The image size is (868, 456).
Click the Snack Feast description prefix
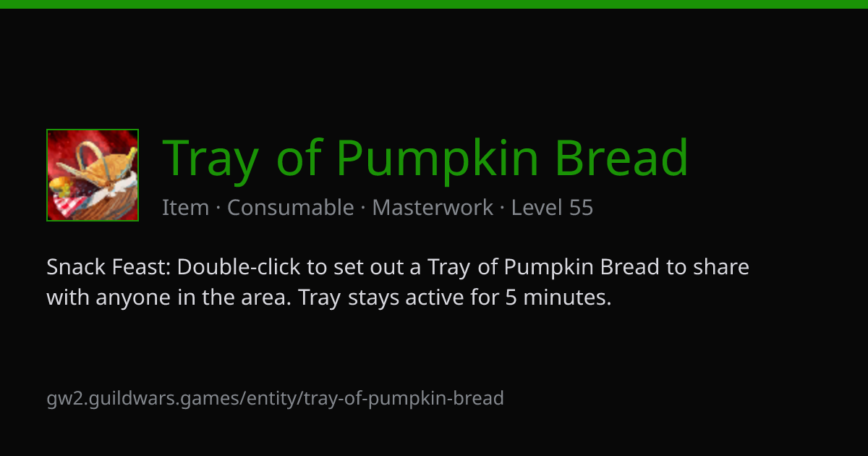(x=108, y=267)
